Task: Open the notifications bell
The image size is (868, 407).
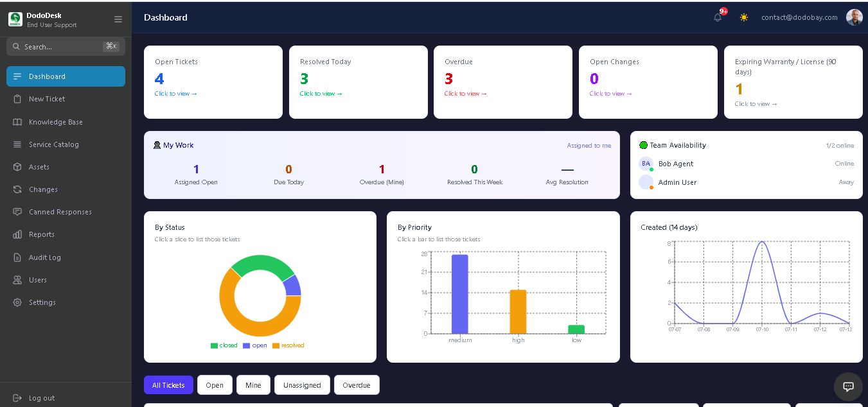Action: (718, 17)
